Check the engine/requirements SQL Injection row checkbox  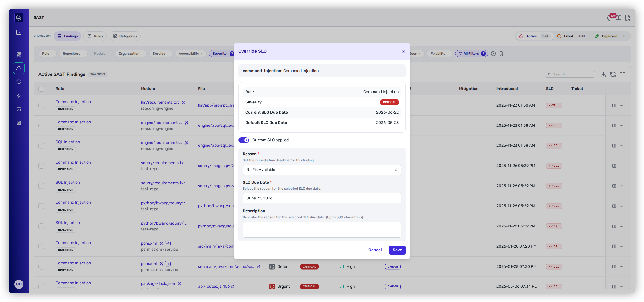click(x=41, y=146)
